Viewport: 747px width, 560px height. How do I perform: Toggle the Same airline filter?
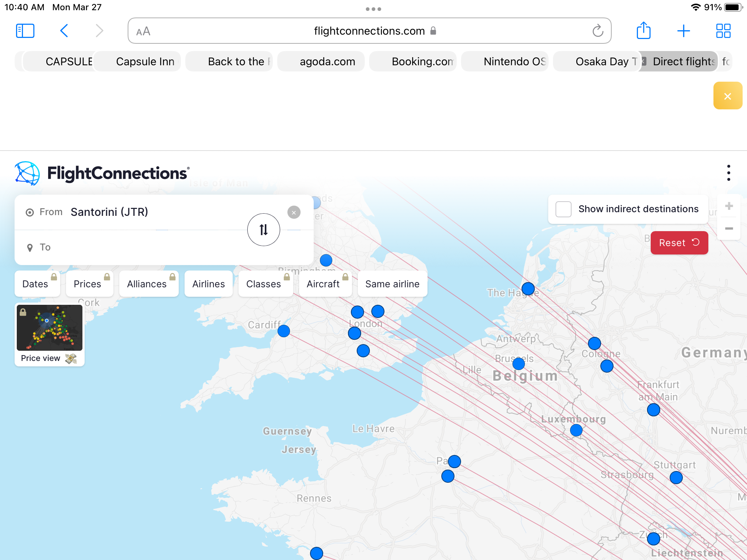392,284
